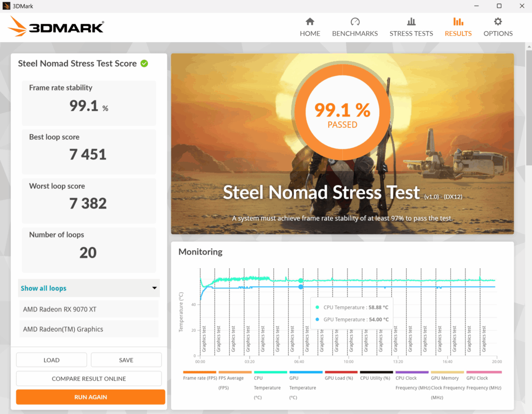The image size is (532, 414).
Task: Select the RESULTS tab label
Action: (458, 33)
